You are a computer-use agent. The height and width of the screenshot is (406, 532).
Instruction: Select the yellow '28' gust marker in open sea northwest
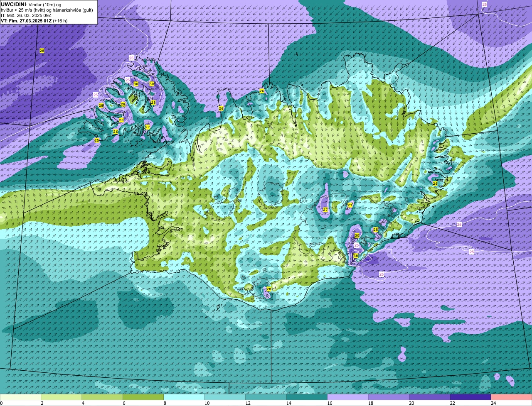[x=42, y=51]
